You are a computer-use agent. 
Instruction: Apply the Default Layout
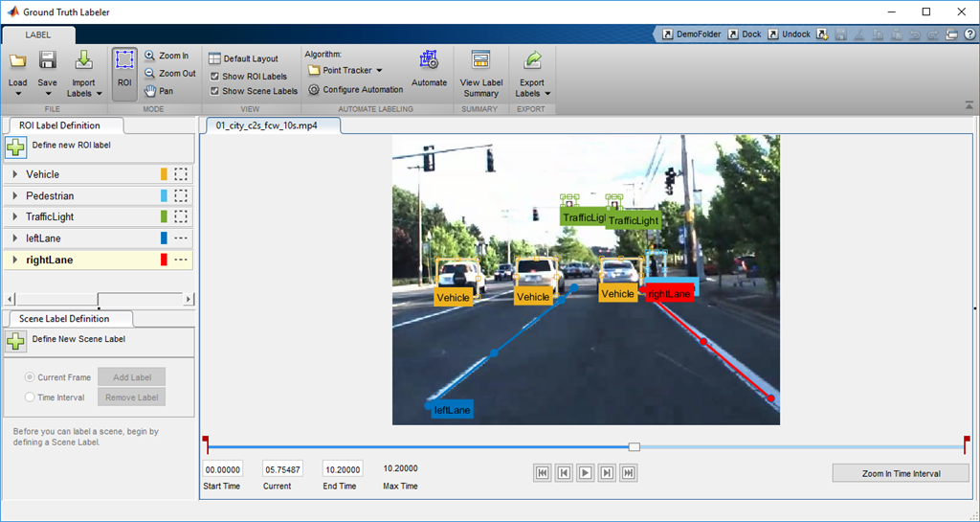(x=243, y=58)
